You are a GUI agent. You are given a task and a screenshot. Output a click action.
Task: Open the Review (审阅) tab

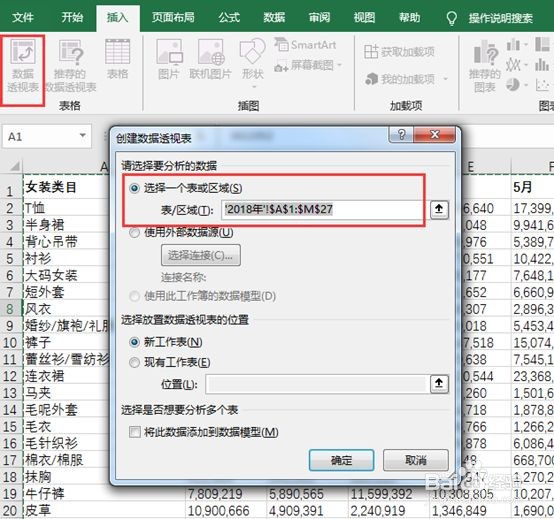pos(319,17)
